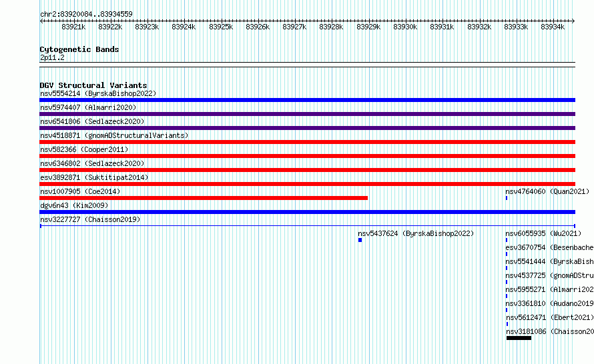Select the 83931k ruler label
This screenshot has height=364, width=594.
point(442,27)
